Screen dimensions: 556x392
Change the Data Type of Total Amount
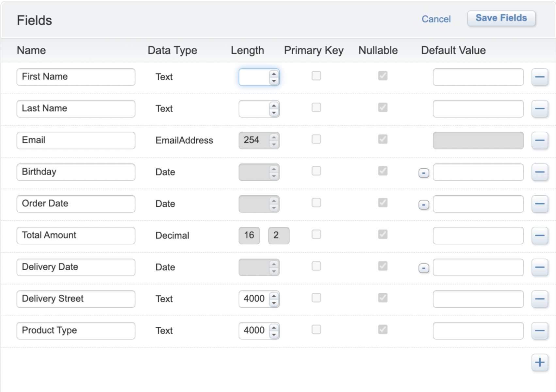click(x=172, y=236)
